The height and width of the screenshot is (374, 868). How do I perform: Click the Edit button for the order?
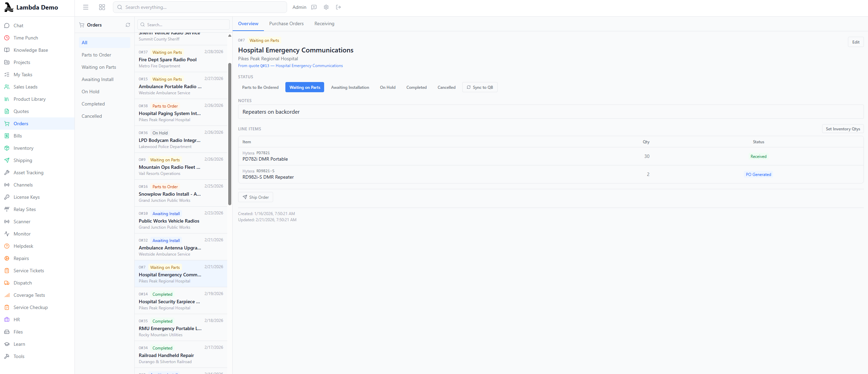(x=856, y=42)
